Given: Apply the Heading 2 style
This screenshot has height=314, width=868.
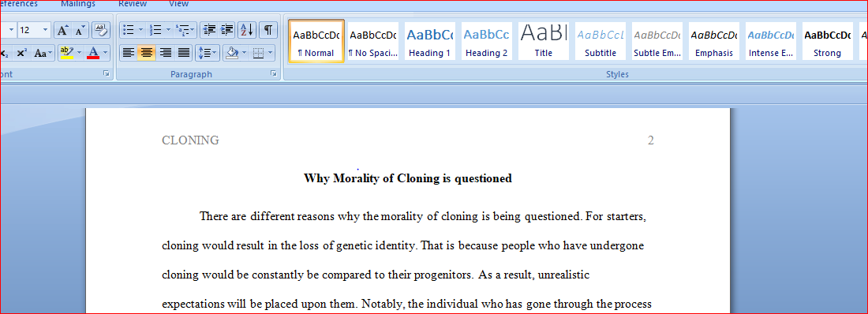Looking at the screenshot, I should [486, 41].
